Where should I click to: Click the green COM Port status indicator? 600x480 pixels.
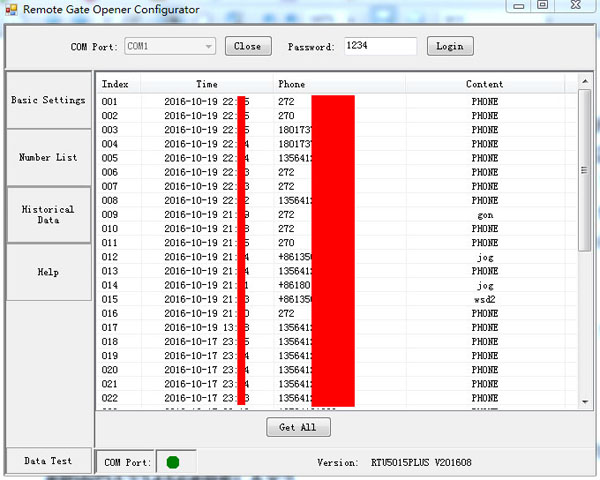[x=173, y=462]
